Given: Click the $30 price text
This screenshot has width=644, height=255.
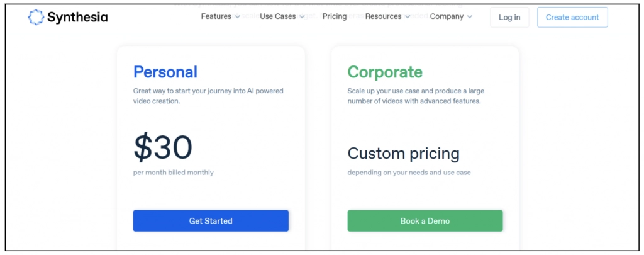Looking at the screenshot, I should (x=163, y=148).
